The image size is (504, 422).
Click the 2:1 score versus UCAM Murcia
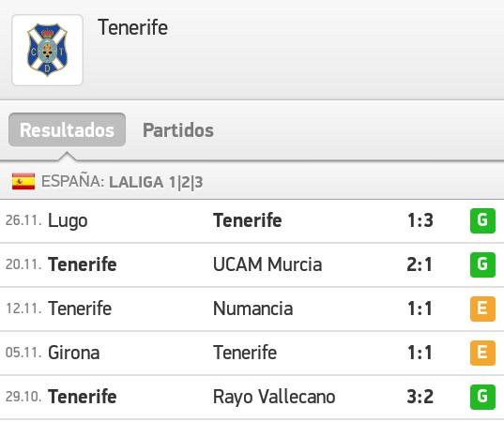(x=420, y=264)
